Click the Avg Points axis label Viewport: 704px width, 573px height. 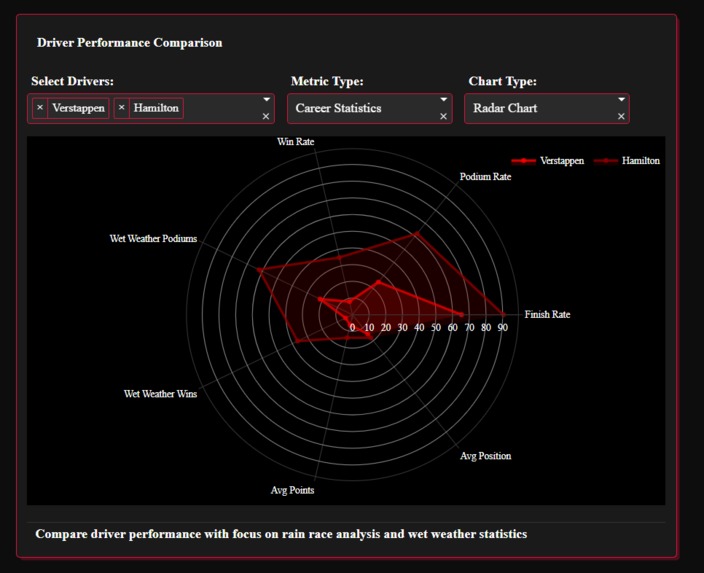point(292,490)
